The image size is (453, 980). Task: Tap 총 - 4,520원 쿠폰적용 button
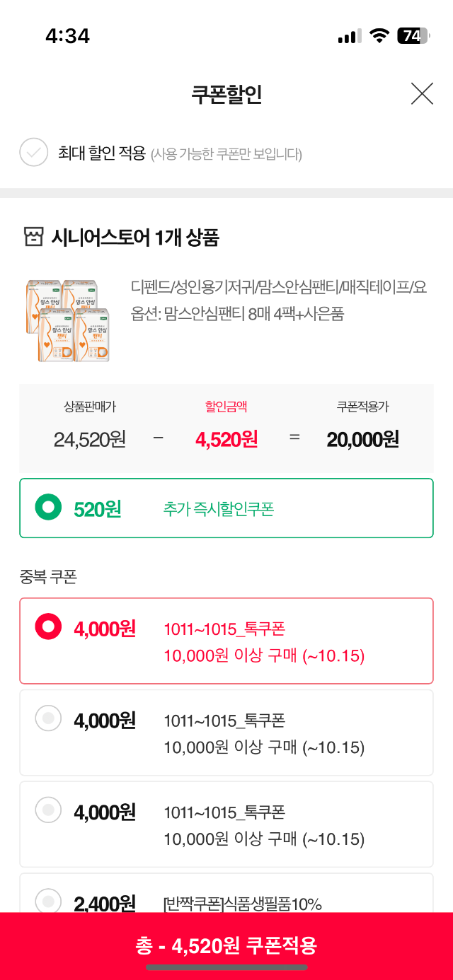click(226, 946)
